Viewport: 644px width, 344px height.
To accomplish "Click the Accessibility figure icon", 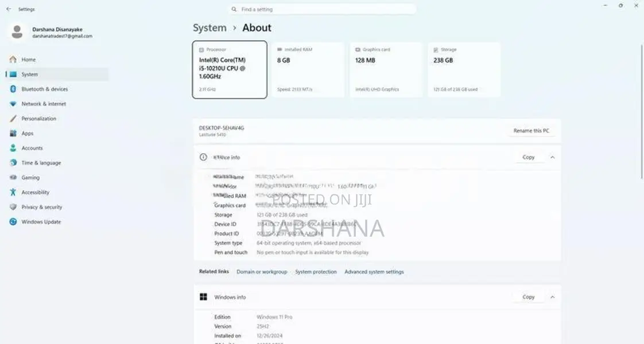I will (13, 192).
